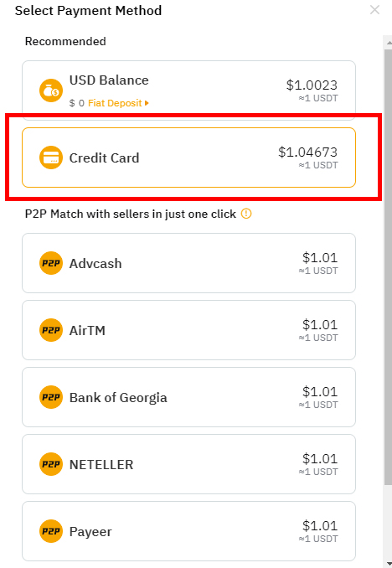Pick AirTM as payment method

click(x=188, y=330)
